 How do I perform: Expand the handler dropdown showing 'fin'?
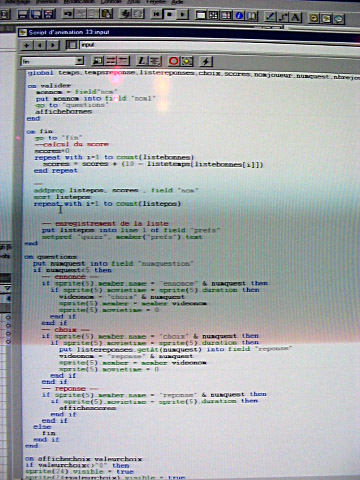tap(79, 61)
